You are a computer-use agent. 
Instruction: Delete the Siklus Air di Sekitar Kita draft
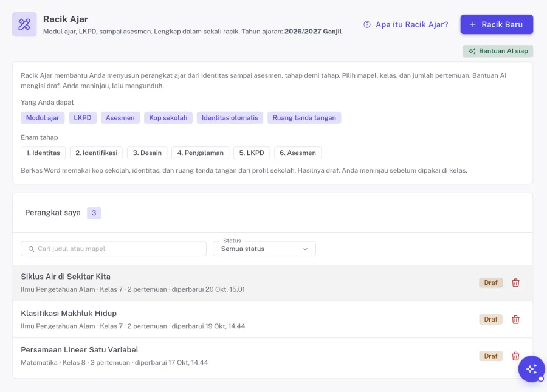515,283
